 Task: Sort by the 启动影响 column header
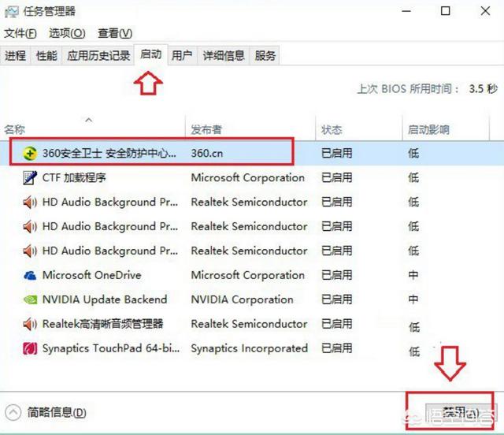click(x=447, y=128)
